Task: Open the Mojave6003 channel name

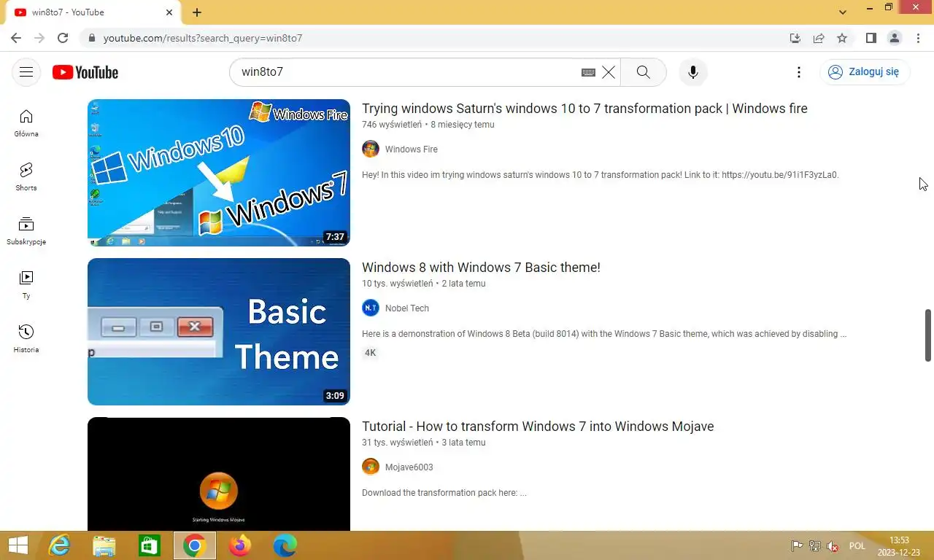Action: (x=409, y=467)
